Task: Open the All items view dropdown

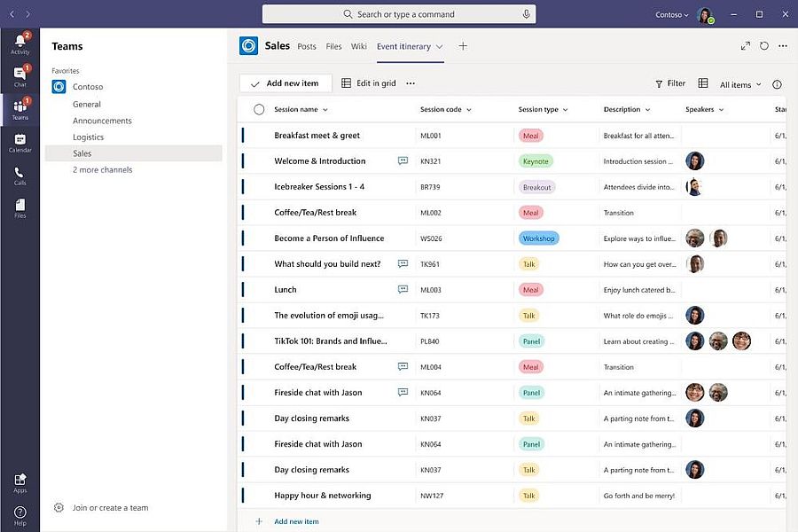Action: 740,85
